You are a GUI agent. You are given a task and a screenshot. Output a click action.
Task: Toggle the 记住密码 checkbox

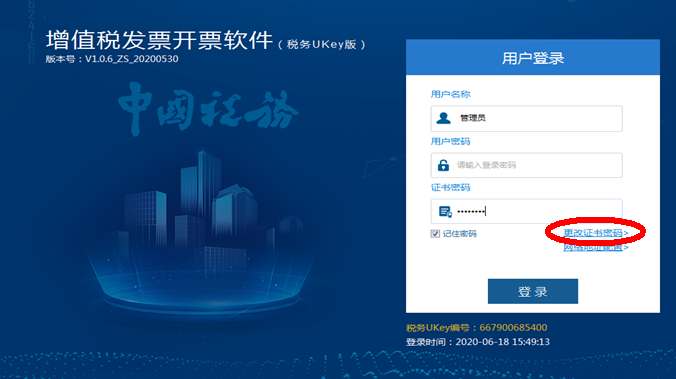point(435,234)
